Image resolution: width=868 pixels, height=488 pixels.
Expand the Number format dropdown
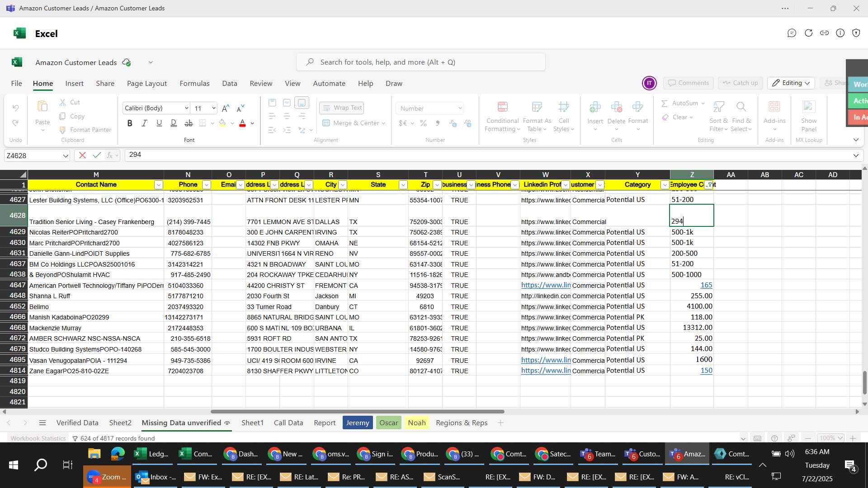coord(460,108)
